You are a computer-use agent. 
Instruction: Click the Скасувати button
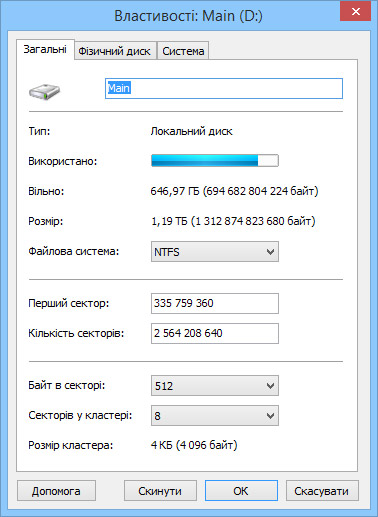click(x=322, y=491)
